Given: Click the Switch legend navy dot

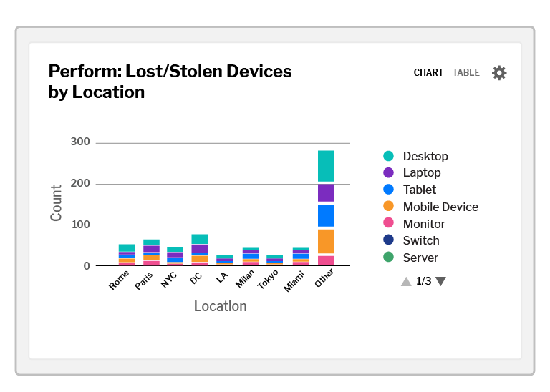Looking at the screenshot, I should (388, 241).
